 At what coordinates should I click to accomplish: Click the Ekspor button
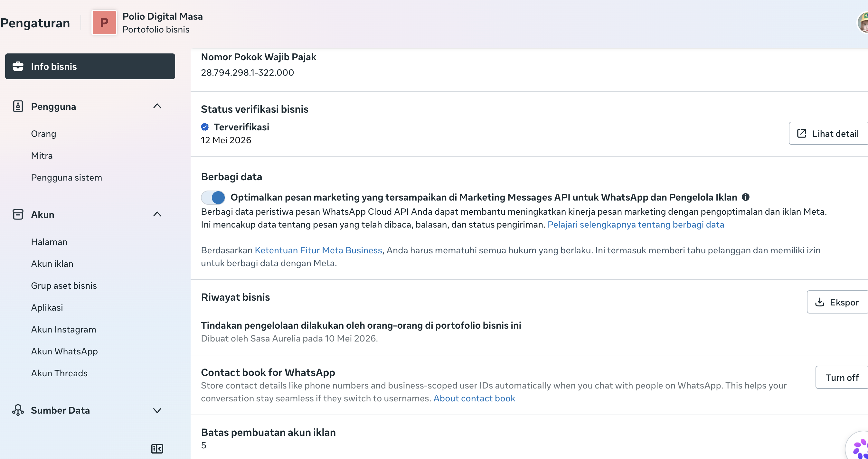(837, 302)
